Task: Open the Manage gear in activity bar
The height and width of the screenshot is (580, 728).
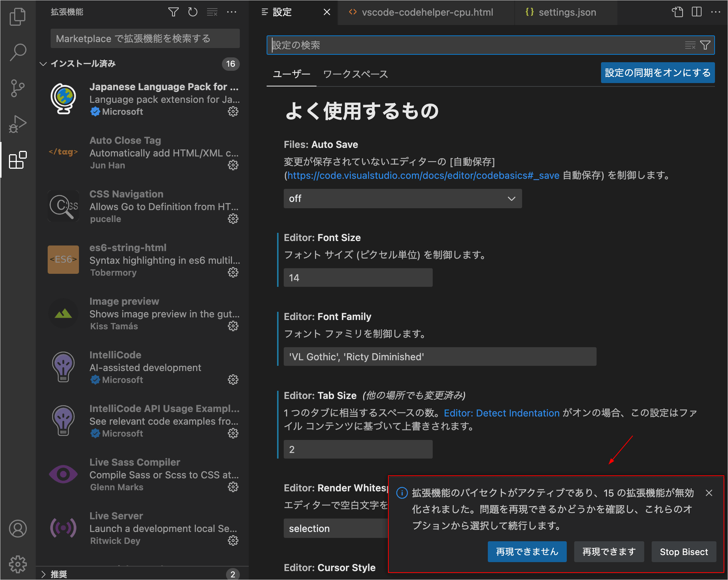Action: [x=18, y=564]
